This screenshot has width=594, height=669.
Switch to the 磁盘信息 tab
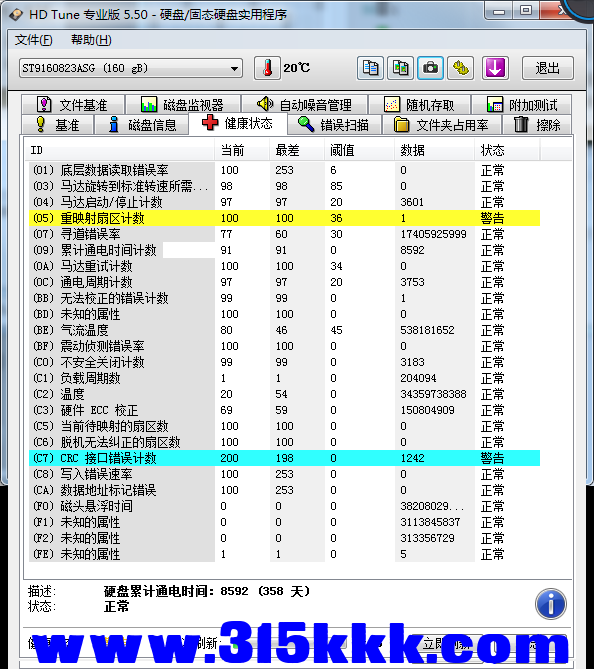coord(142,125)
